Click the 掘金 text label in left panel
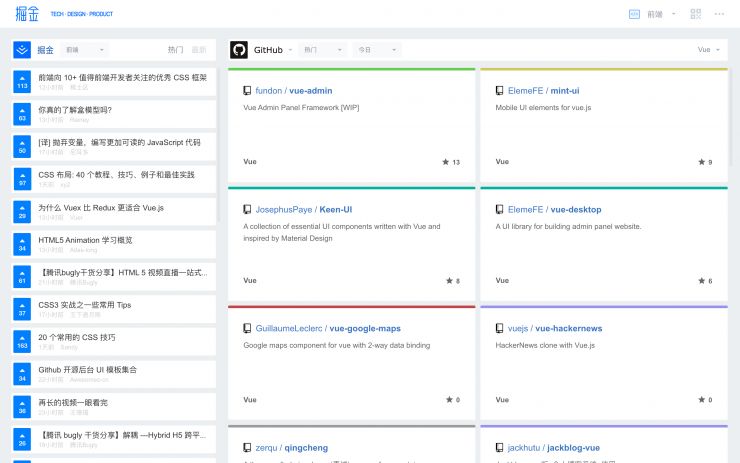The height and width of the screenshot is (463, 740). [45, 50]
